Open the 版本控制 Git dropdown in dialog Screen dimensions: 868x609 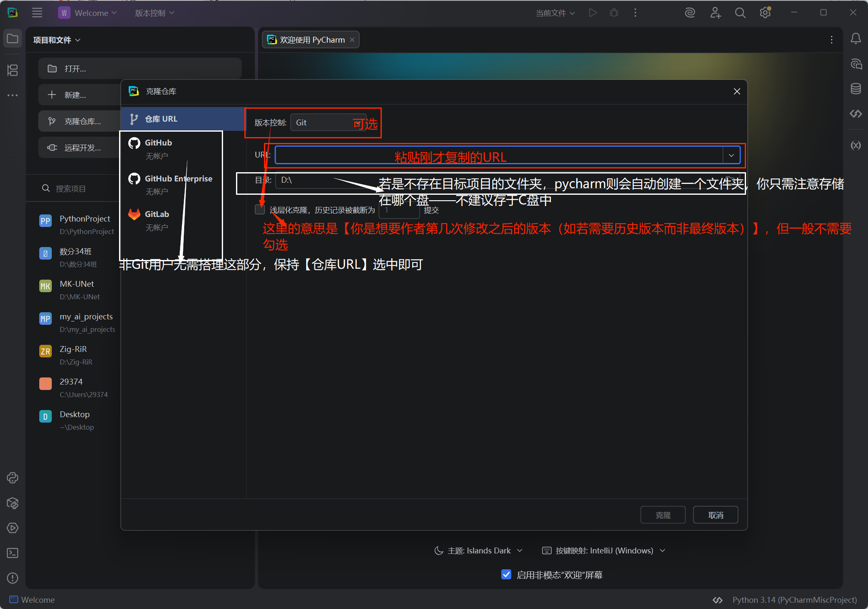click(328, 122)
